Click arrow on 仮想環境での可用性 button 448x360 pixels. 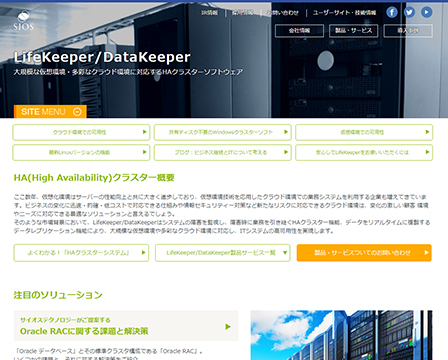[x=427, y=132]
